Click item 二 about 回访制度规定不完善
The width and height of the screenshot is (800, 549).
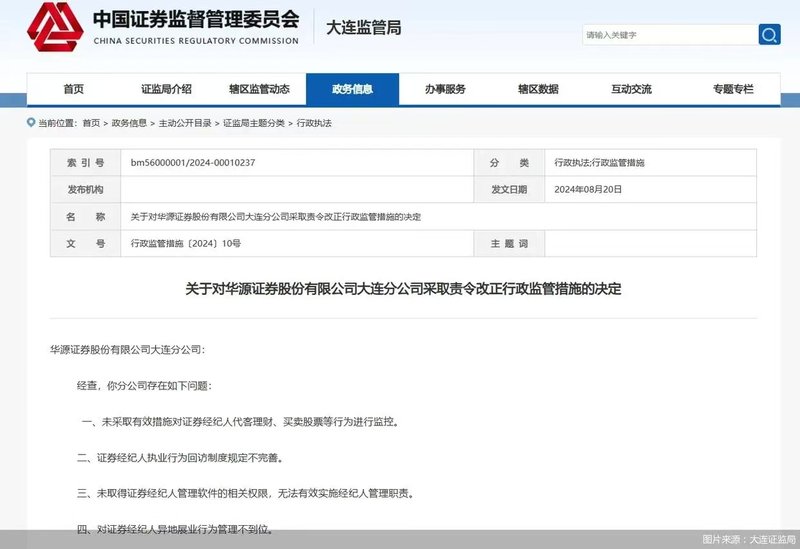pos(180,458)
